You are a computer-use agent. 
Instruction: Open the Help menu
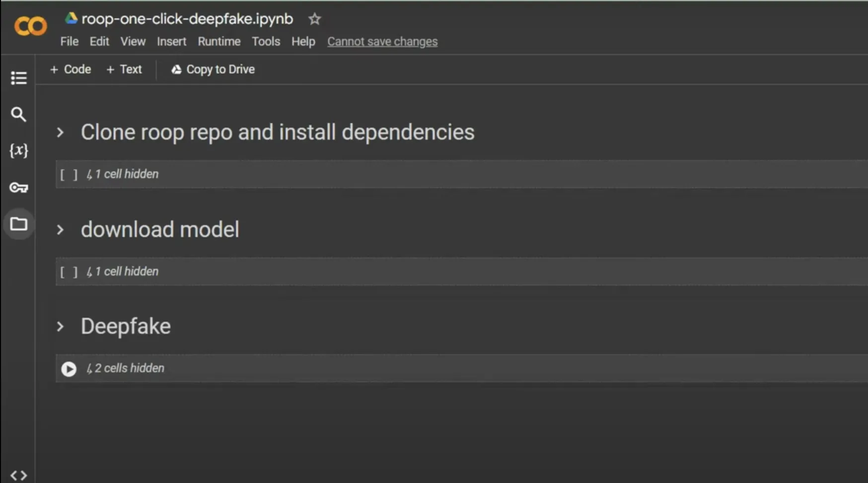pyautogui.click(x=303, y=41)
